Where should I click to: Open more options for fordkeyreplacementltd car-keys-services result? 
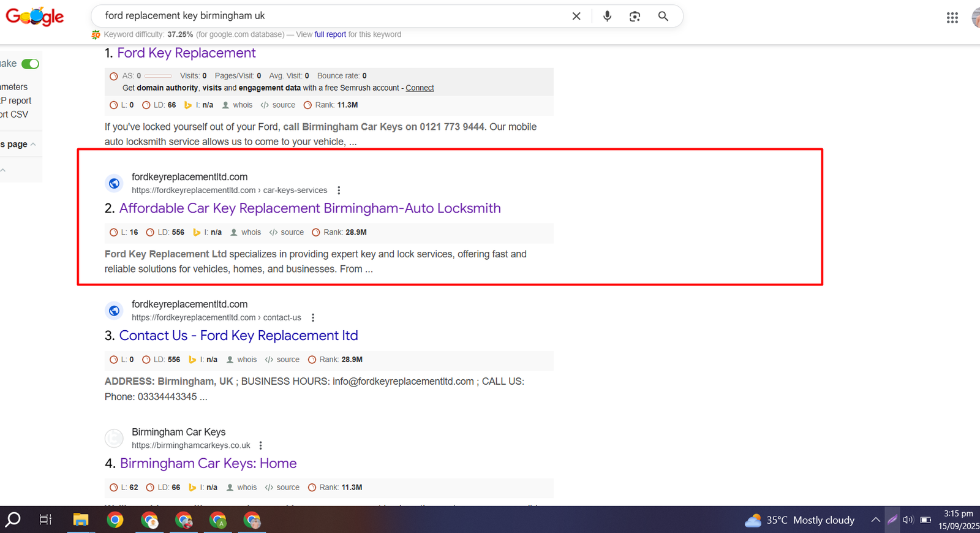click(x=339, y=191)
